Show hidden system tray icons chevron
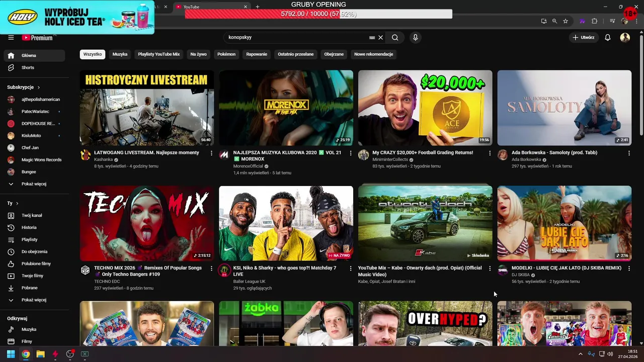644x362 pixels. pos(580,354)
